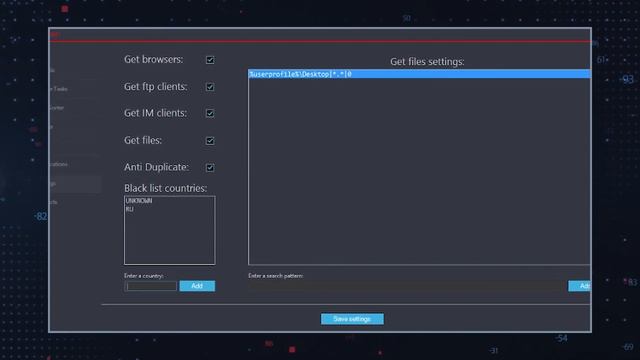Screen dimensions: 640x360
Task: Select UNKNOWN in black list countries
Action: pos(139,201)
